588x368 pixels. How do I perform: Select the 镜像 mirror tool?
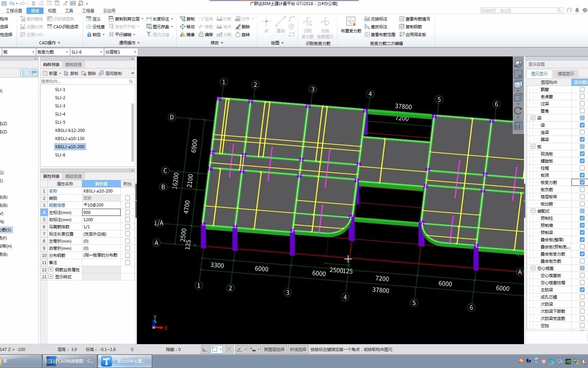click(187, 34)
